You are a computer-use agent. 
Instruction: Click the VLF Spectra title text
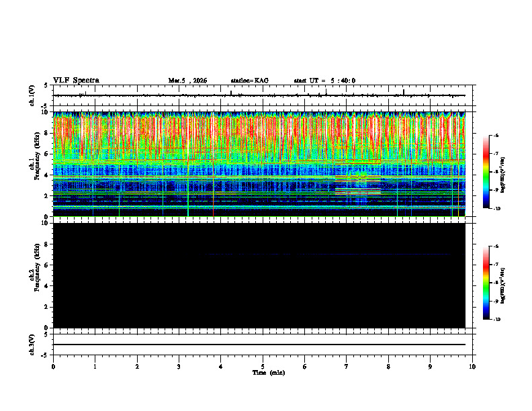(x=76, y=81)
